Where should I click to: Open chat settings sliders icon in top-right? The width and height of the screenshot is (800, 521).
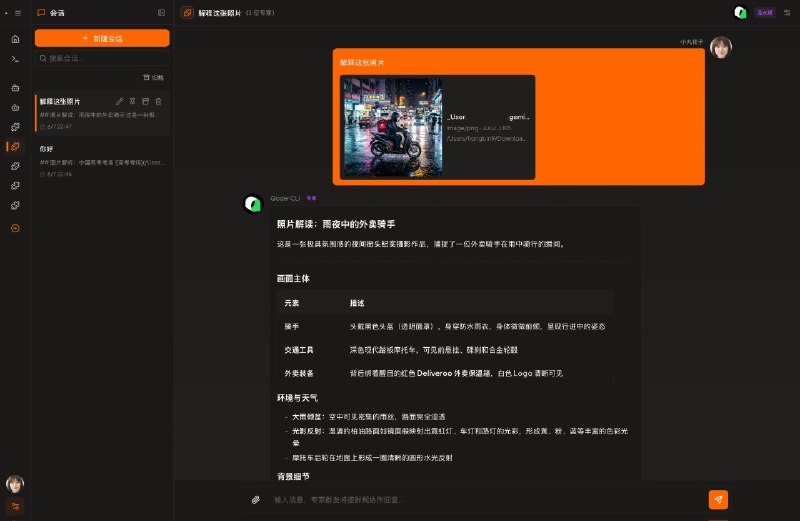(787, 13)
